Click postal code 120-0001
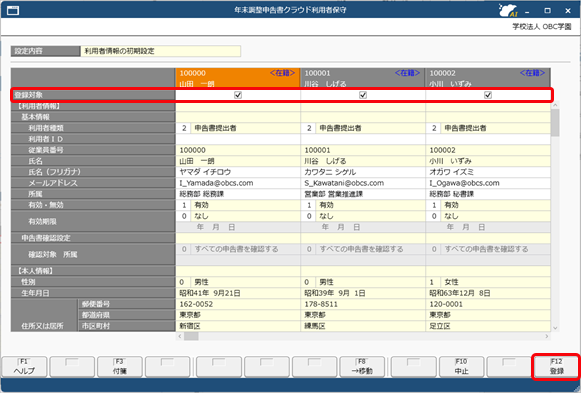 click(488, 304)
